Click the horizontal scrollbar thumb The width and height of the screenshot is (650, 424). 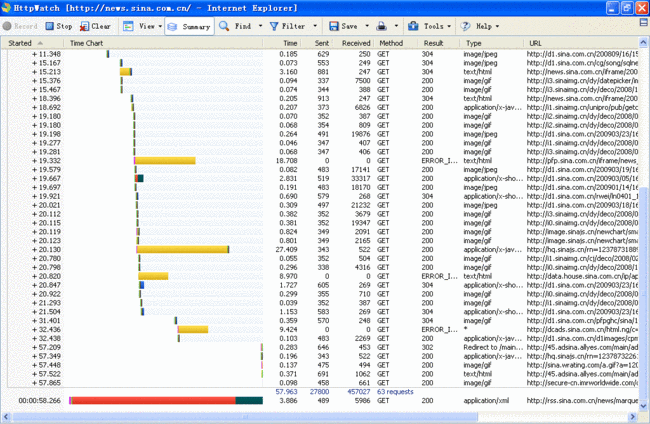click(x=245, y=416)
